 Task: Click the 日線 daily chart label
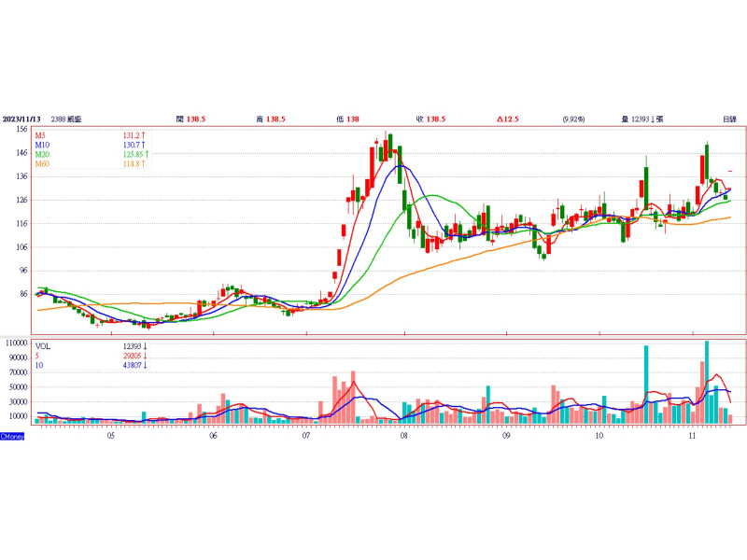click(x=729, y=119)
